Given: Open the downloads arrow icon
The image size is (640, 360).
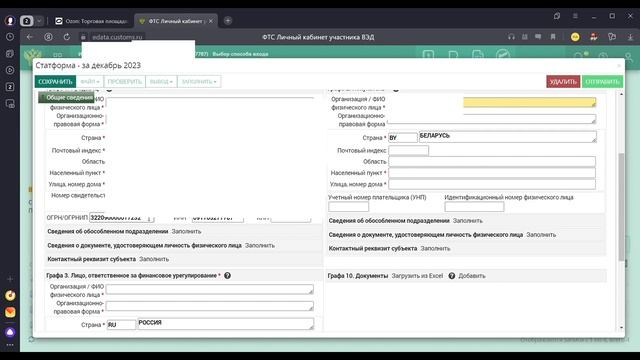Looking at the screenshot, I should coord(630,37).
